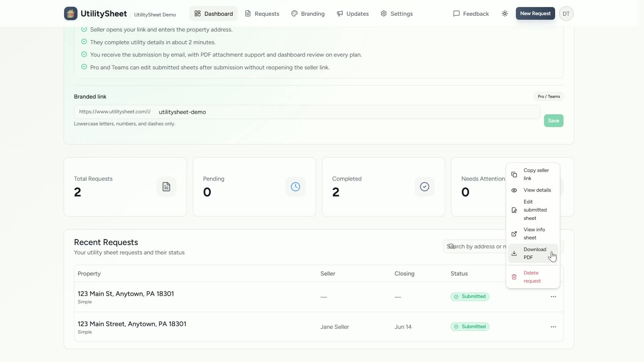Click the Feedback button
The image size is (644, 362).
point(471,13)
